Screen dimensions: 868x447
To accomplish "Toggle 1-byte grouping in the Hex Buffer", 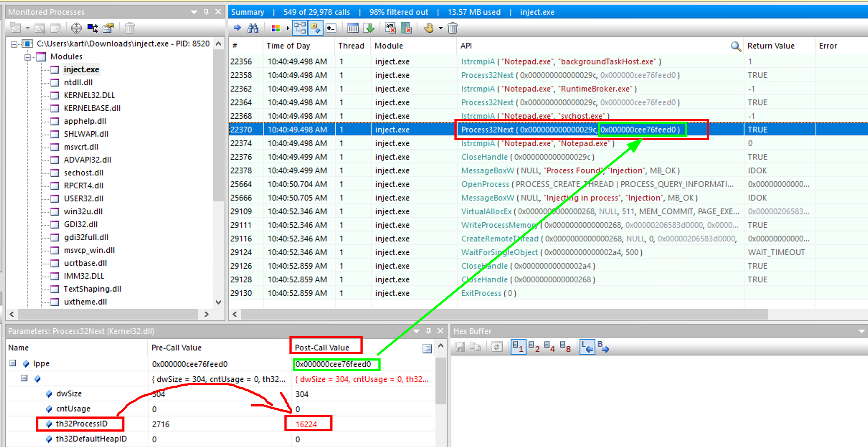I will 518,347.
